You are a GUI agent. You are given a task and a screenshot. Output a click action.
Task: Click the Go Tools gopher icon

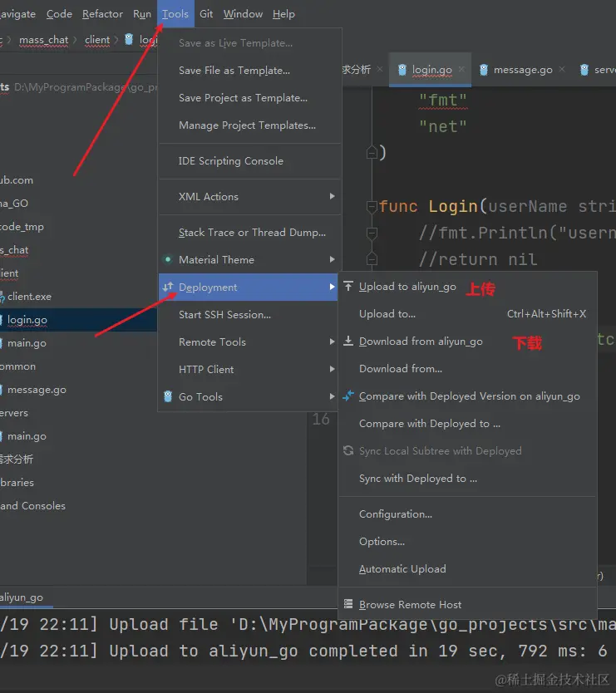coord(168,396)
